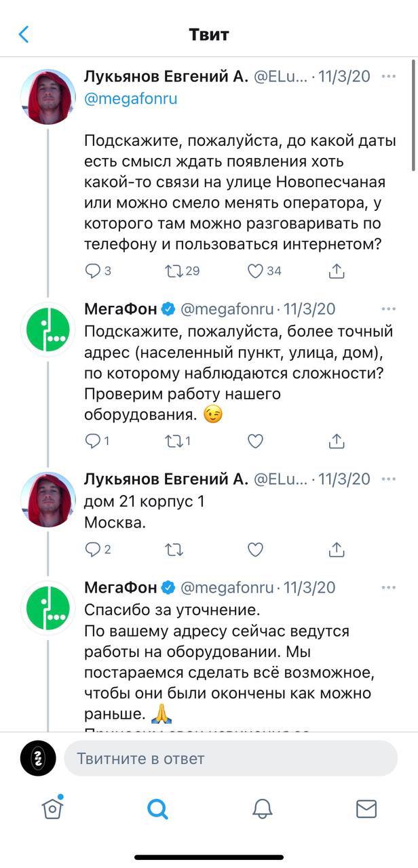418x868 pixels.
Task: Open the Notifications bell tab
Action: [262, 808]
